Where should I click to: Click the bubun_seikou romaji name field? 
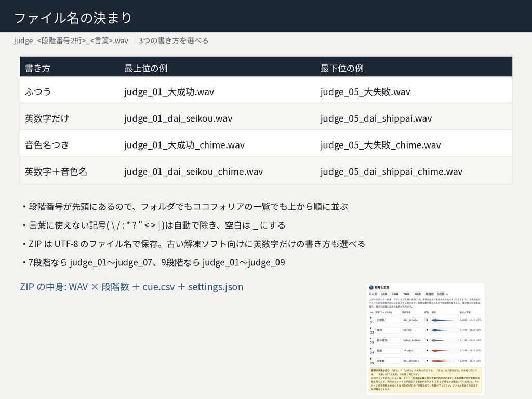pyautogui.click(x=412, y=340)
